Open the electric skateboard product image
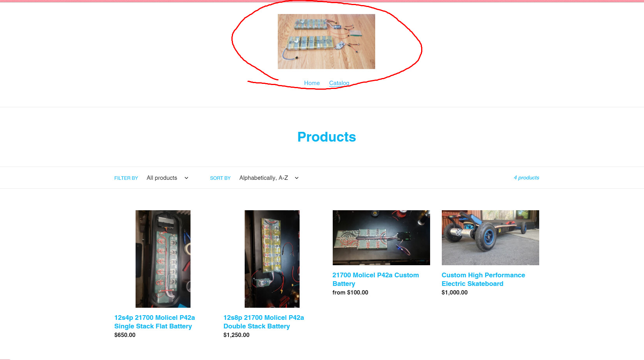 490,238
